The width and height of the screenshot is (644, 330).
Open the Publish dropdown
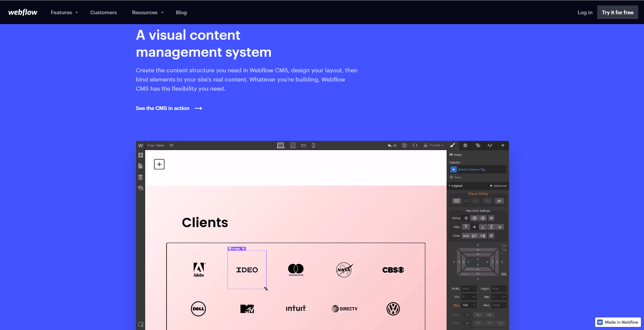point(434,145)
